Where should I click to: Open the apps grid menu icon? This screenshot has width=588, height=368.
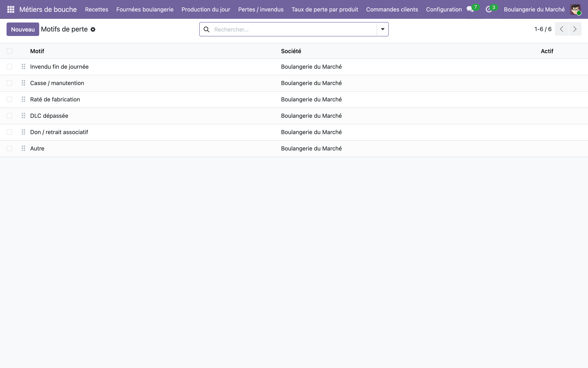click(11, 9)
